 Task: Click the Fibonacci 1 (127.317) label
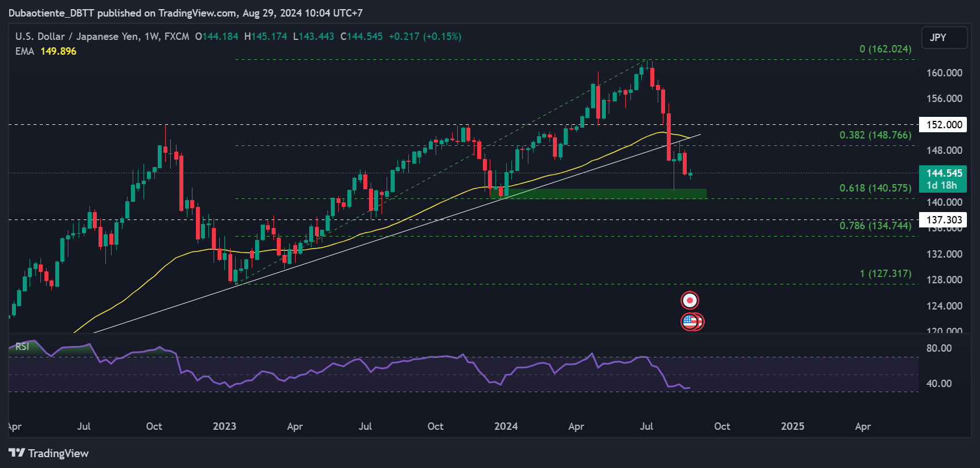click(x=885, y=274)
